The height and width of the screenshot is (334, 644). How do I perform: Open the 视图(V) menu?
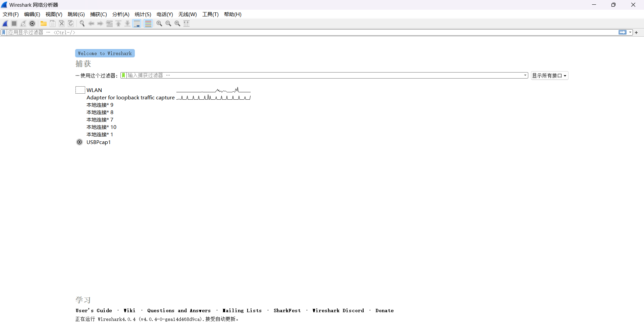[54, 14]
